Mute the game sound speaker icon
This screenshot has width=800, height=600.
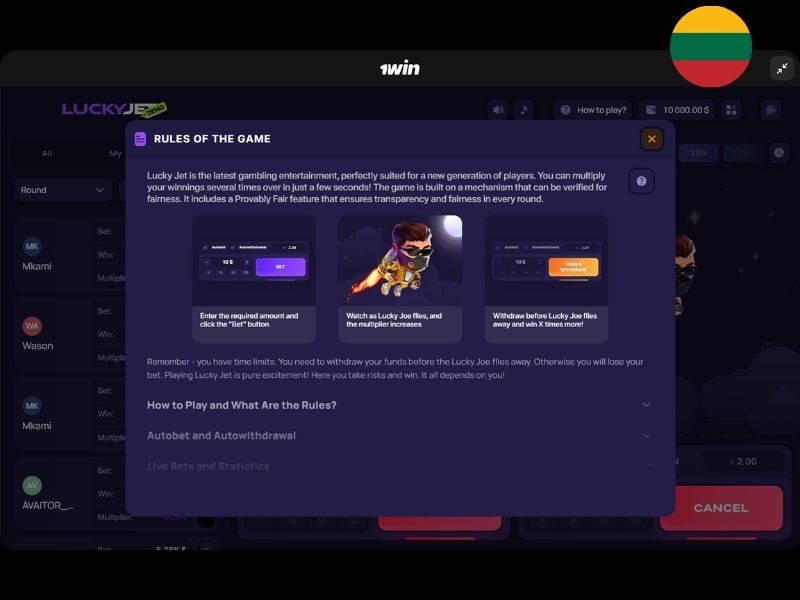click(498, 110)
